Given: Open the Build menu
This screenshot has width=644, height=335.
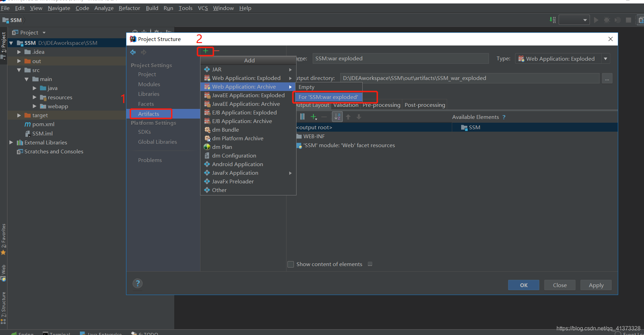Looking at the screenshot, I should coord(152,8).
